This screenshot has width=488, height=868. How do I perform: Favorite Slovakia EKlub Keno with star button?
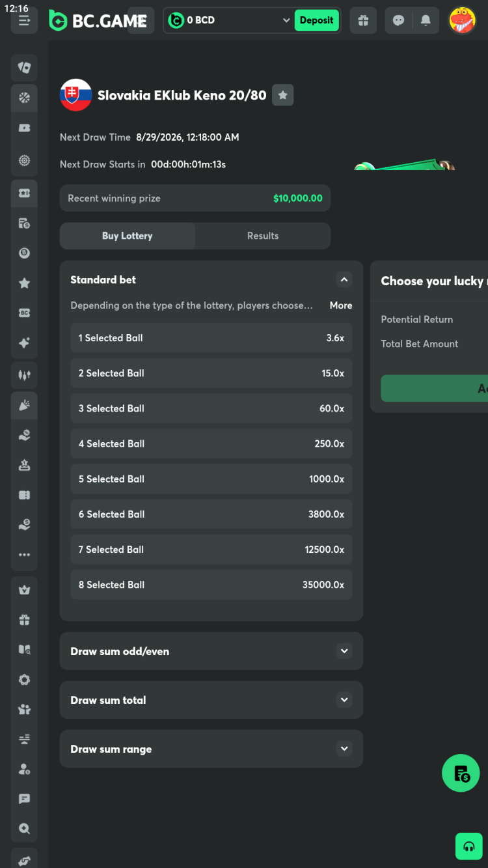[282, 95]
